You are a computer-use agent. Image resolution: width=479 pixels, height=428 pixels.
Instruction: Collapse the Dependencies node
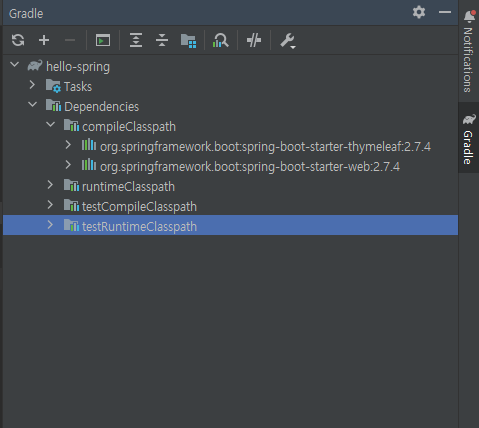[x=33, y=105]
